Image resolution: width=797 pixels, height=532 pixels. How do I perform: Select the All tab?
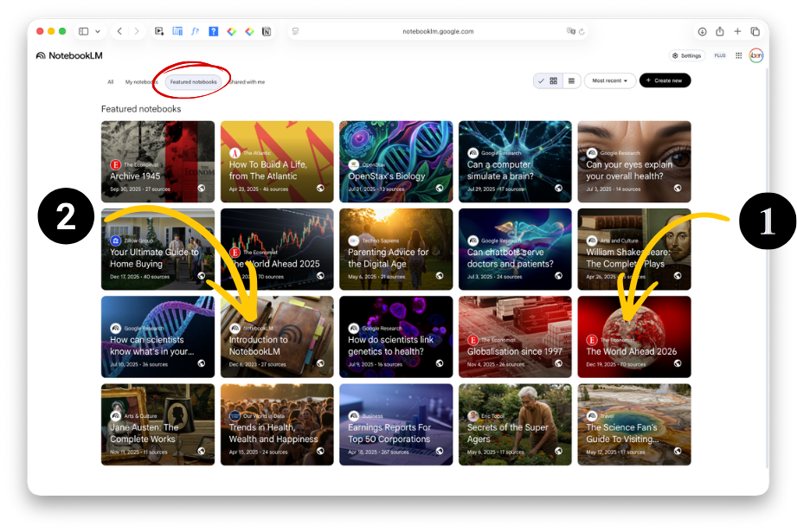(111, 82)
